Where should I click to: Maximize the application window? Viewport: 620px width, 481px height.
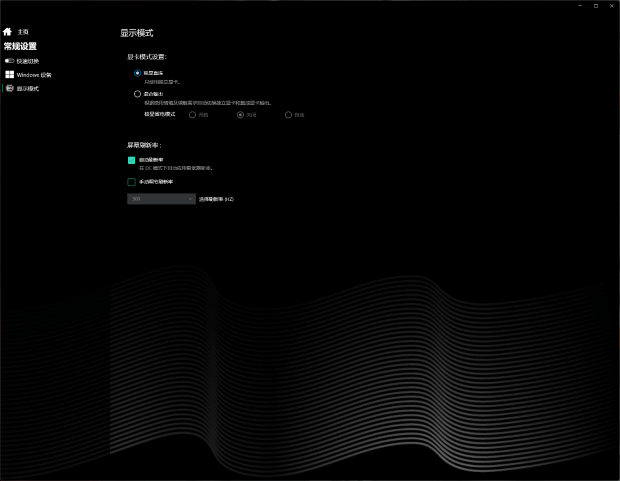(596, 6)
